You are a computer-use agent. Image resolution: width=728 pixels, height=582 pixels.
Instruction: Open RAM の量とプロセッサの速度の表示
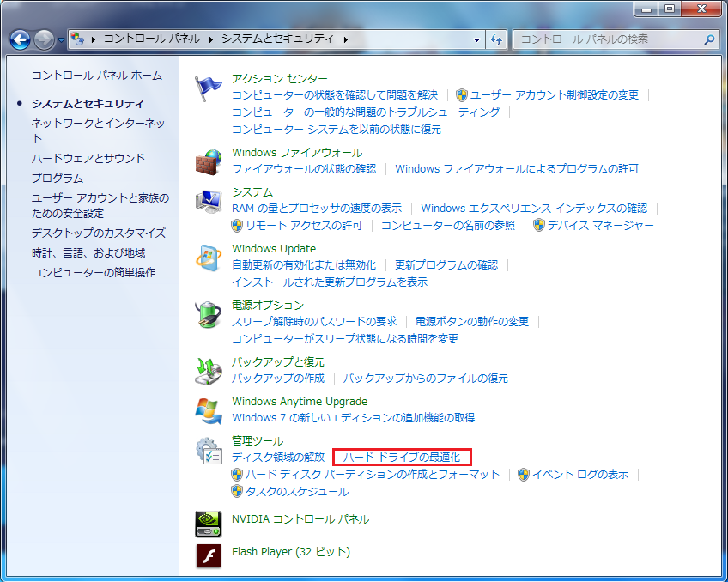coord(317,209)
